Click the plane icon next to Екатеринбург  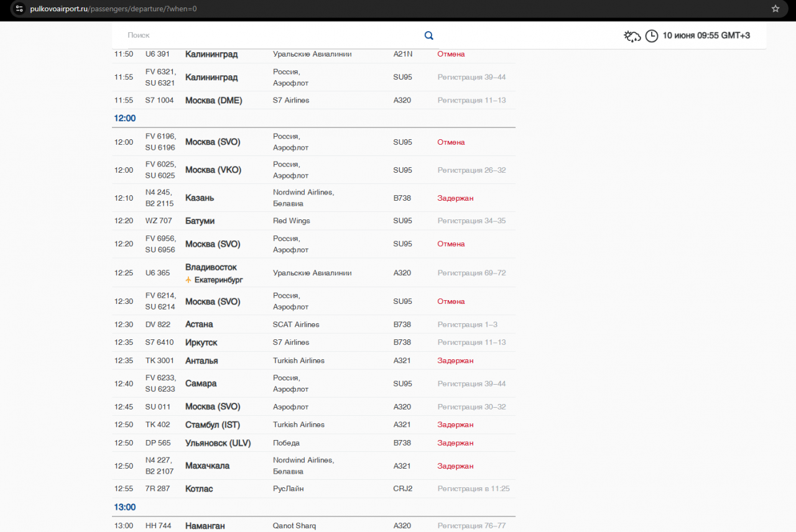[x=188, y=280]
